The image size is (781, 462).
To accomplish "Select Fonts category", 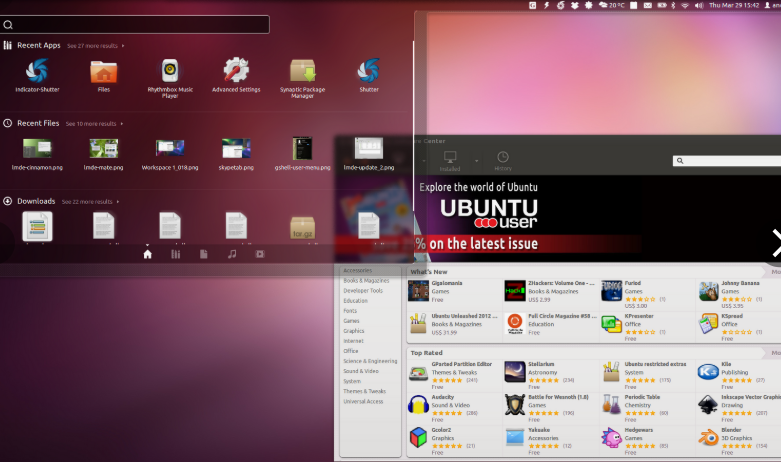I will (350, 311).
